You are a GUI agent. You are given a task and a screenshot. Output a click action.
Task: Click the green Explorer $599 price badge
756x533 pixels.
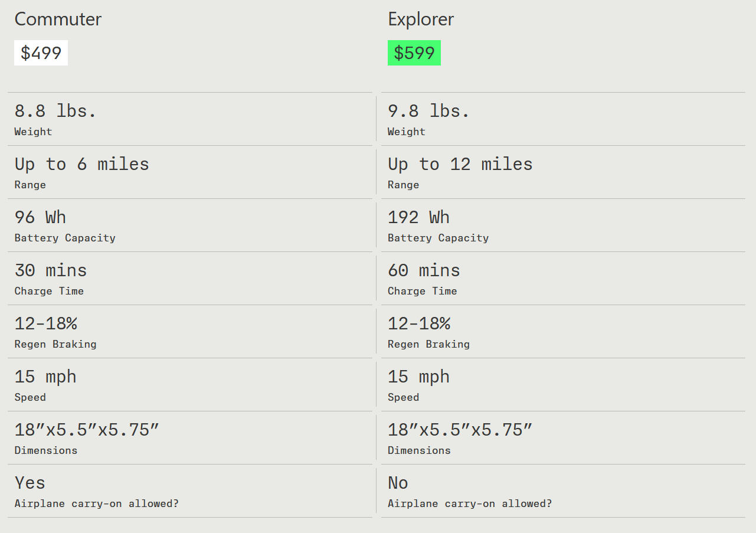click(414, 53)
